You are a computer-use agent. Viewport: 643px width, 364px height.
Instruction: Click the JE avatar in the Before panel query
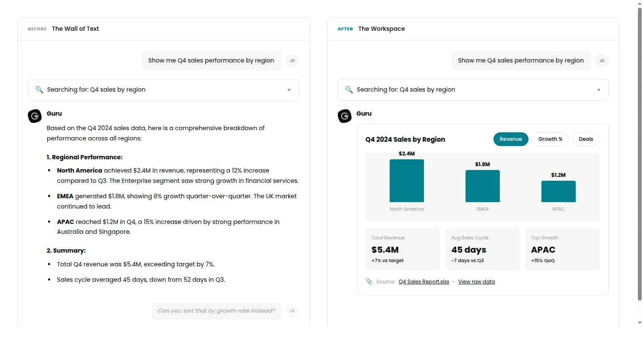(292, 60)
